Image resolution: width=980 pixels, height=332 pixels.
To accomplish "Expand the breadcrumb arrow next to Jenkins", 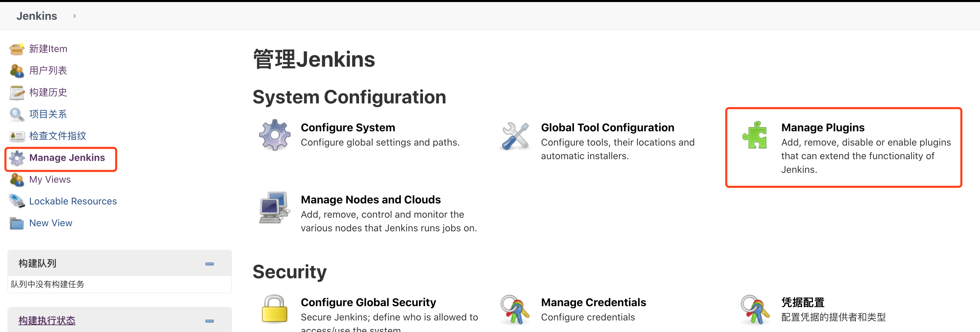I will (75, 16).
